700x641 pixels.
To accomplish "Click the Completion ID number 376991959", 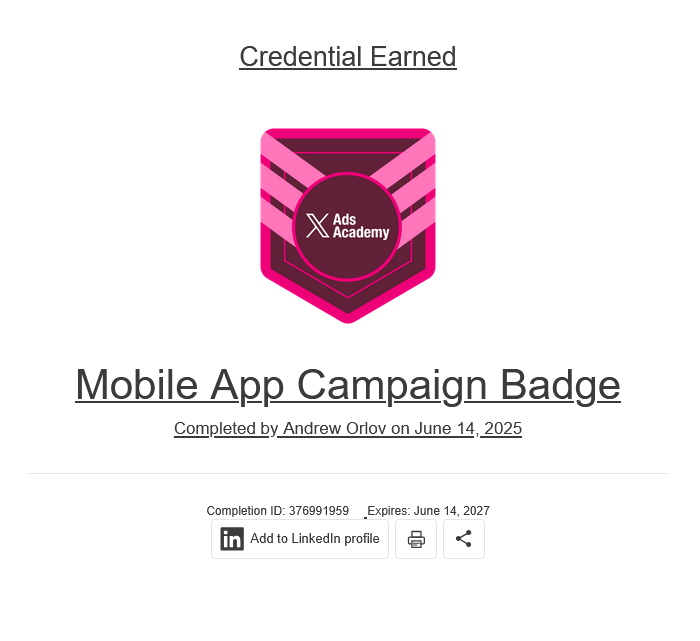I will [319, 511].
